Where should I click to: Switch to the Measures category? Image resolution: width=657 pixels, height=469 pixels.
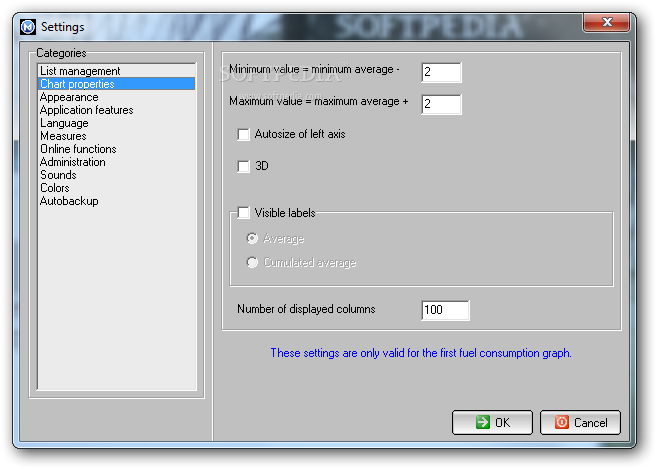point(116,136)
